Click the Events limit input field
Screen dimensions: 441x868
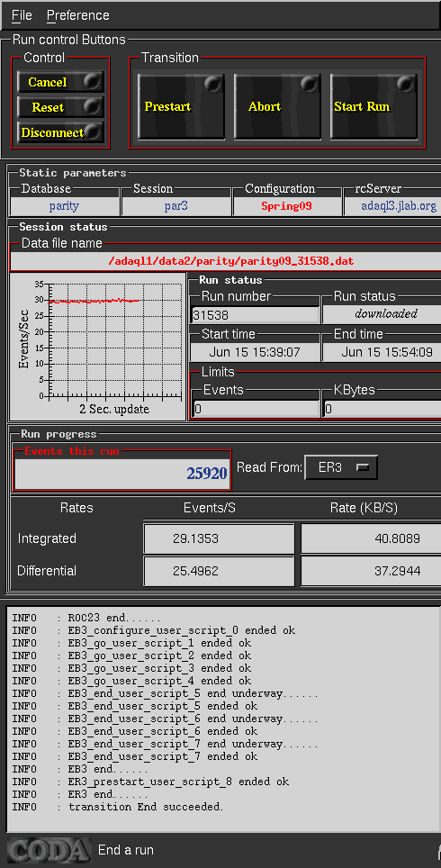click(x=256, y=409)
